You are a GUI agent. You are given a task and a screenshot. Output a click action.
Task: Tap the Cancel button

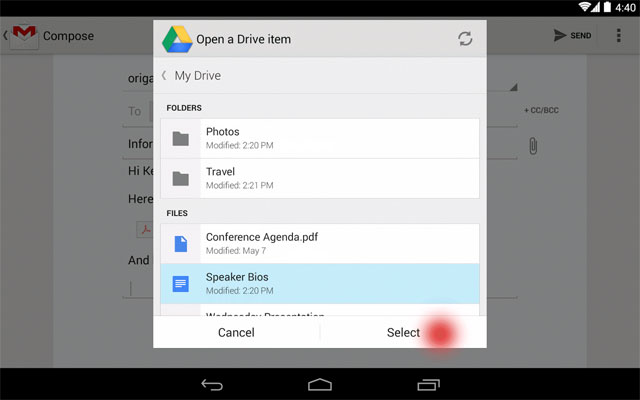point(236,332)
